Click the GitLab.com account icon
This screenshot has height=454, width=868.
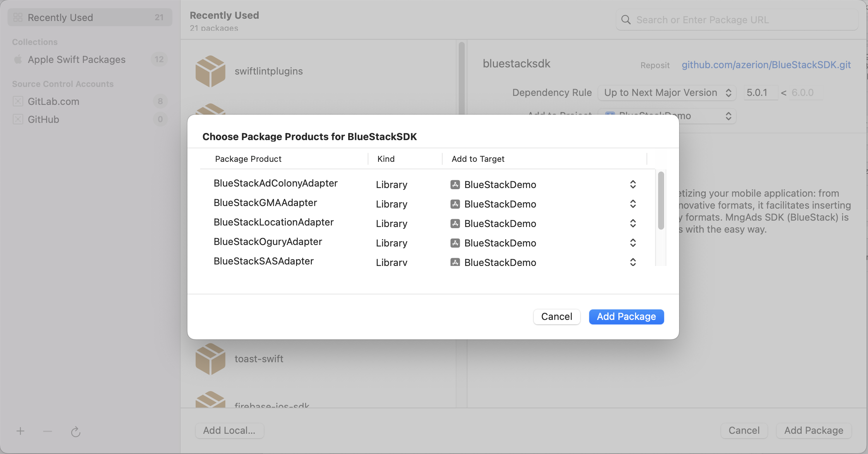(x=18, y=101)
